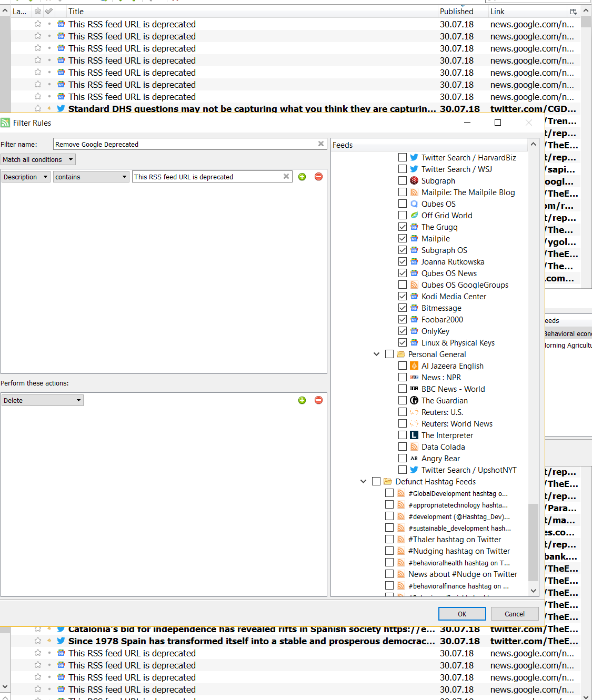Uncheck The Grugq feed checkbox
Image resolution: width=592 pixels, height=700 pixels.
403,227
